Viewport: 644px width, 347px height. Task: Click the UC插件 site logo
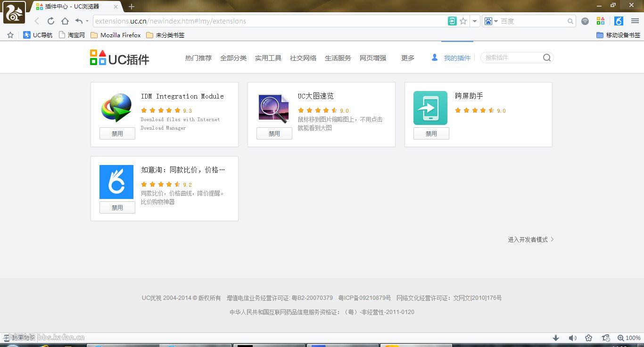point(120,58)
